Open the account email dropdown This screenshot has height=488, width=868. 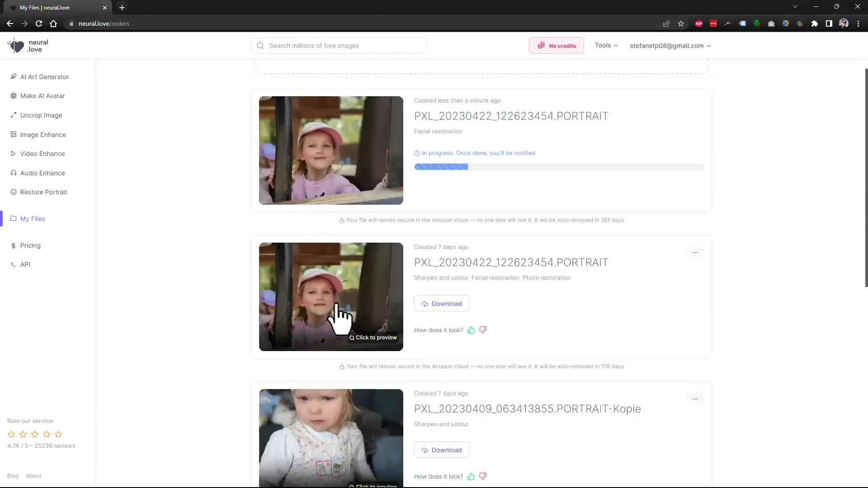click(x=670, y=45)
